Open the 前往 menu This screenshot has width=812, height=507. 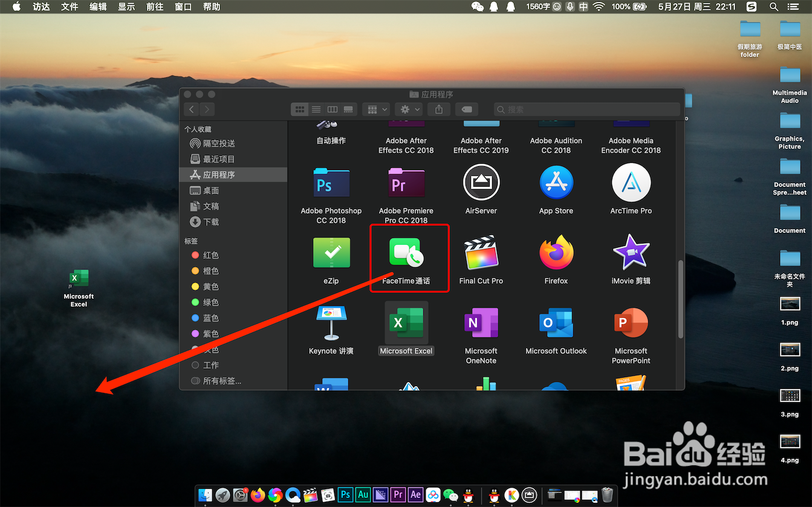pos(155,7)
